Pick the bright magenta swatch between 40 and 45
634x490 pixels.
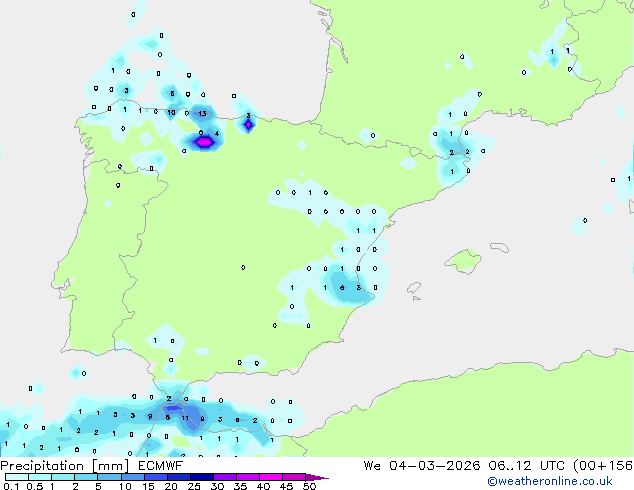point(271,477)
